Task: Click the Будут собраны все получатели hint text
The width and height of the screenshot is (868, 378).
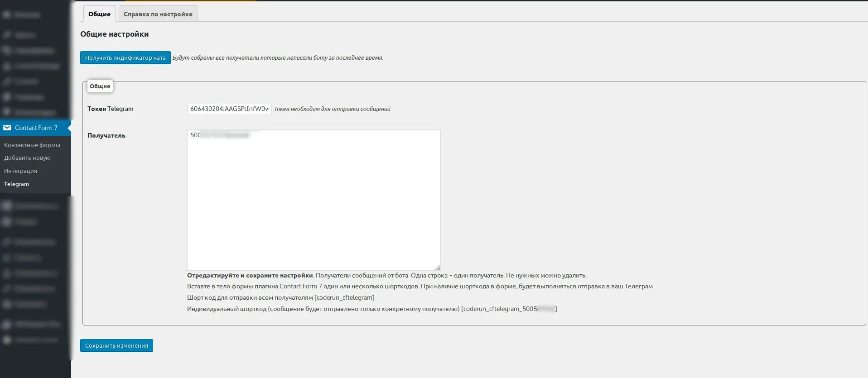Action: pyautogui.click(x=278, y=57)
